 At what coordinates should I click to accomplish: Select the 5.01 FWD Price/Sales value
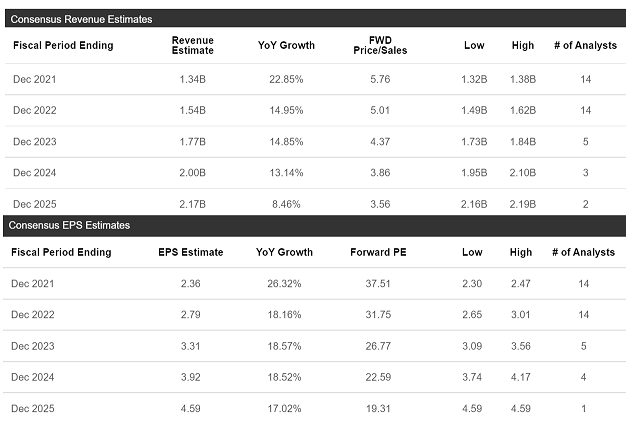click(x=381, y=110)
